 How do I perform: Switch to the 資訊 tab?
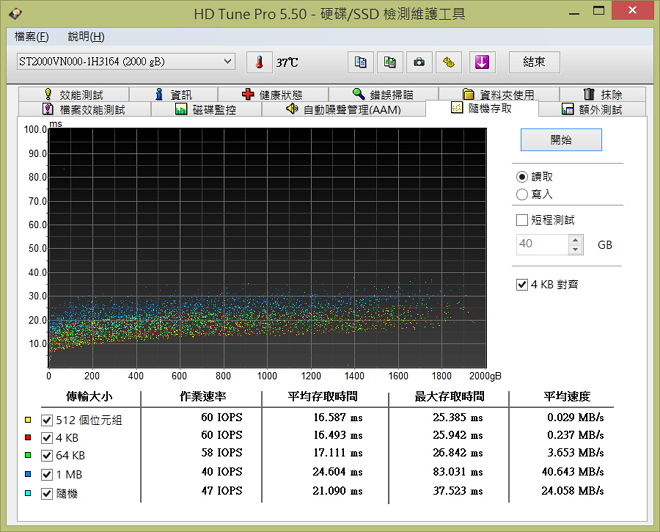173,94
